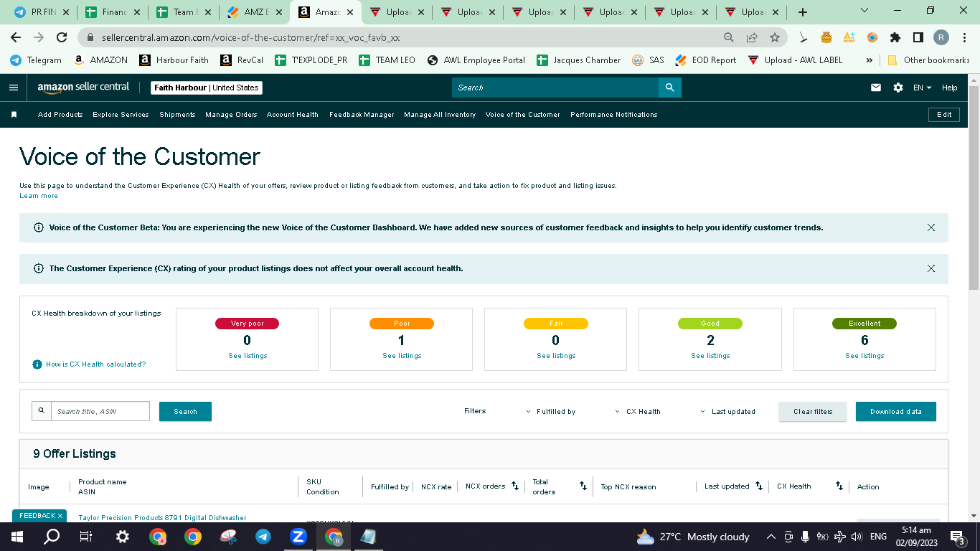Click the bookmark flag icon in the favorites bar
This screenshot has height=551, width=980.
[x=14, y=115]
